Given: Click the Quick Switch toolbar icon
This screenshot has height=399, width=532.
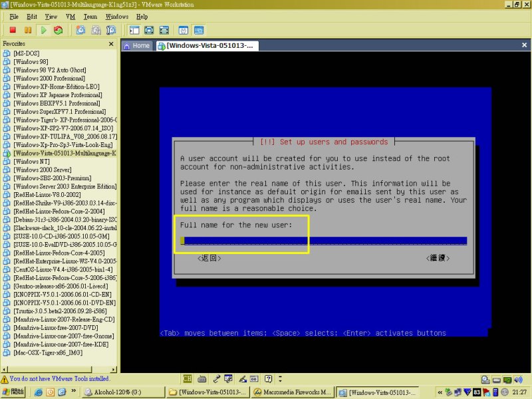Looking at the screenshot, I should [149, 30].
